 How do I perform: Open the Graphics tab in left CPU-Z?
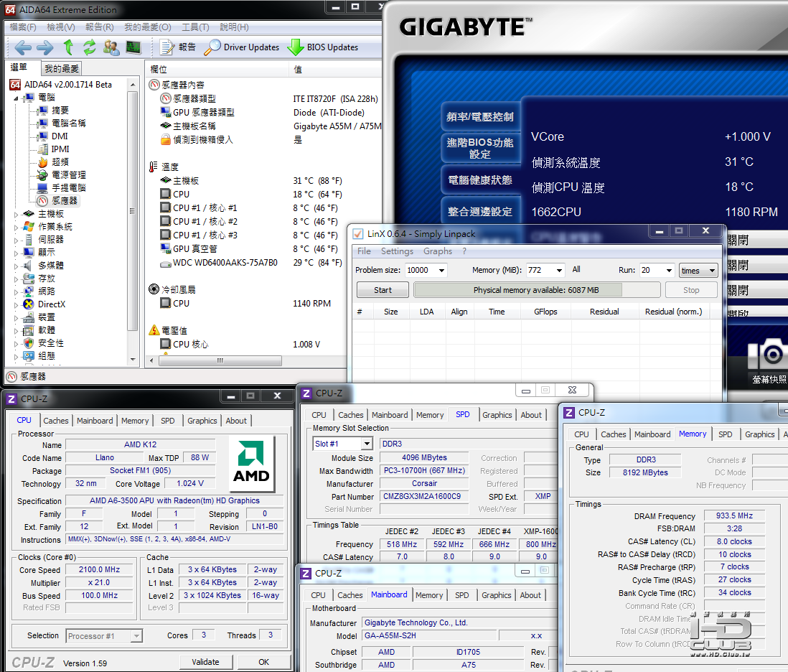(x=202, y=421)
